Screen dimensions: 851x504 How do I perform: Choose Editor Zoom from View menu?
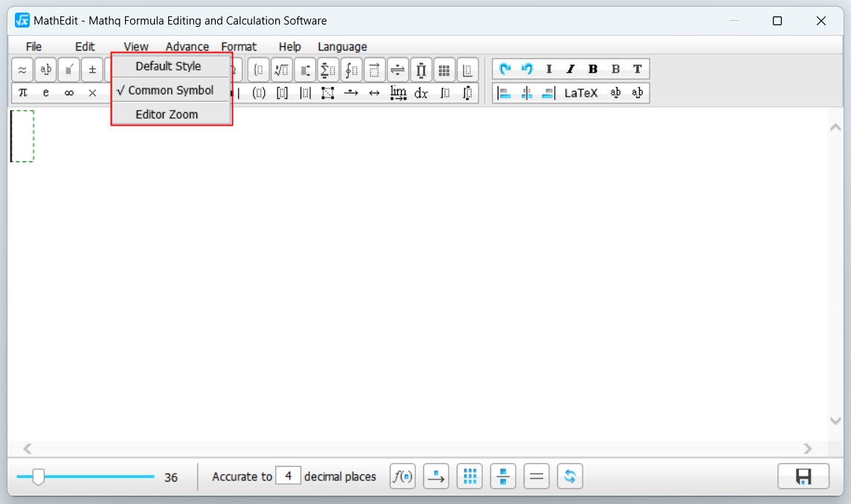pyautogui.click(x=171, y=114)
